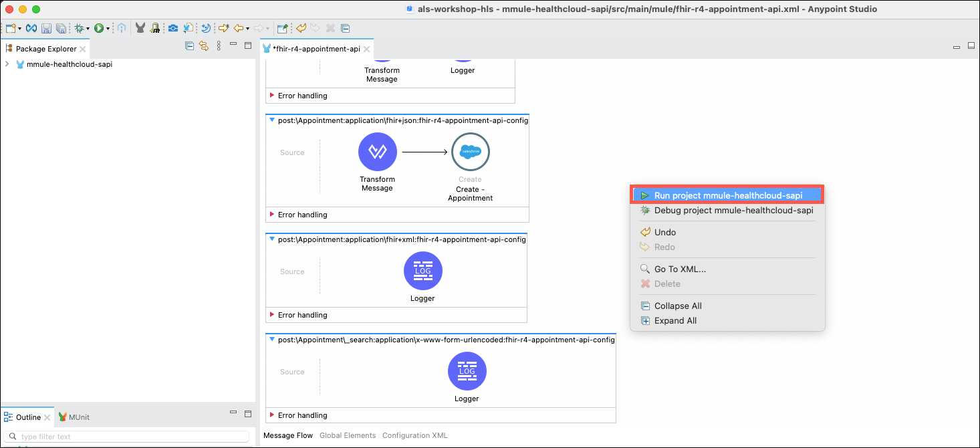Switch to the Message Flow tab

point(288,435)
